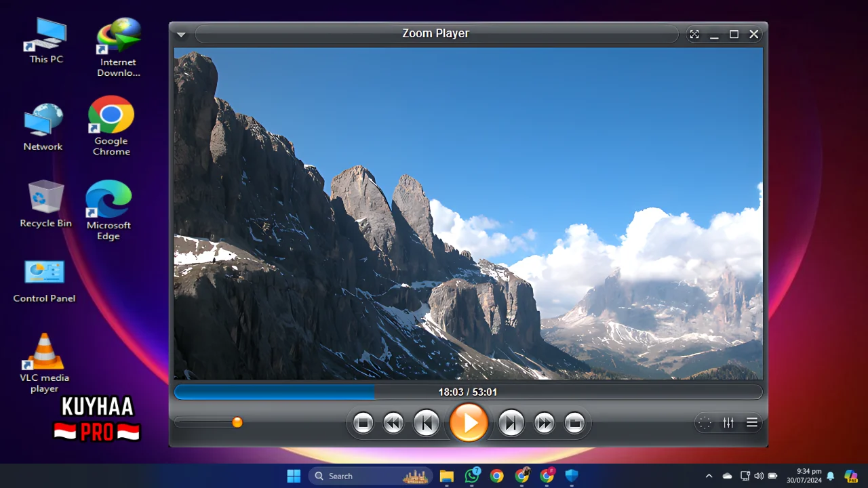Close the Zoom Player window
This screenshot has height=488, width=868.
(754, 34)
